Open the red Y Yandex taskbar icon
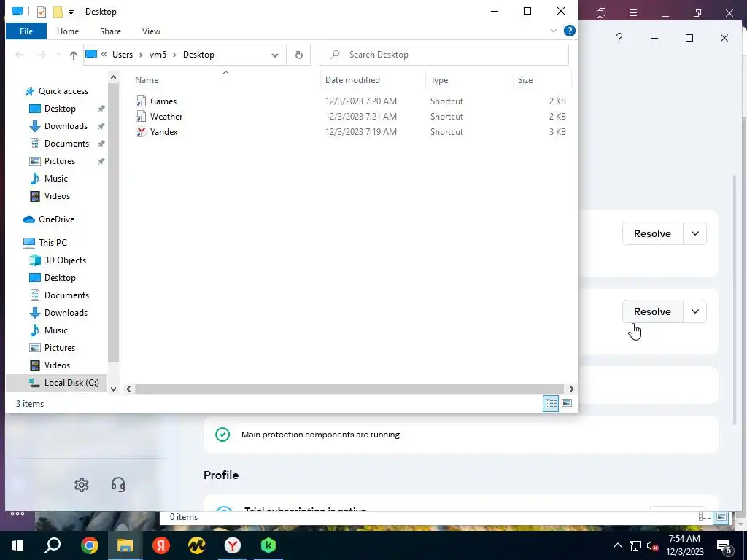Viewport: 747px width, 560px height. 233,545
